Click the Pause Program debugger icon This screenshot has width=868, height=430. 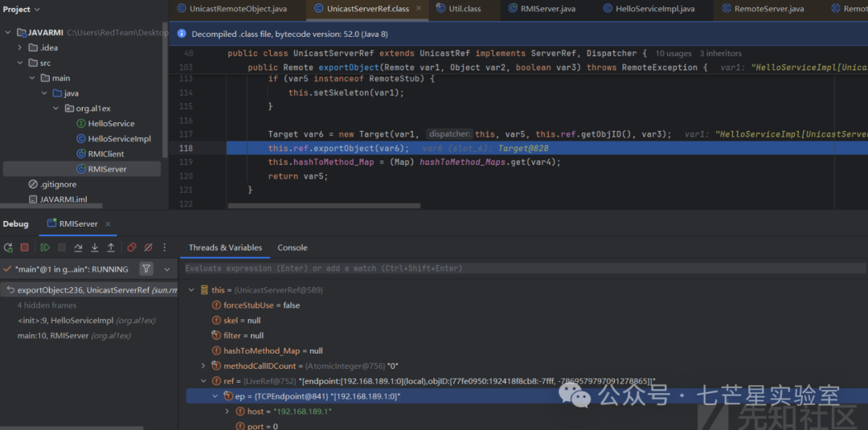tap(62, 248)
